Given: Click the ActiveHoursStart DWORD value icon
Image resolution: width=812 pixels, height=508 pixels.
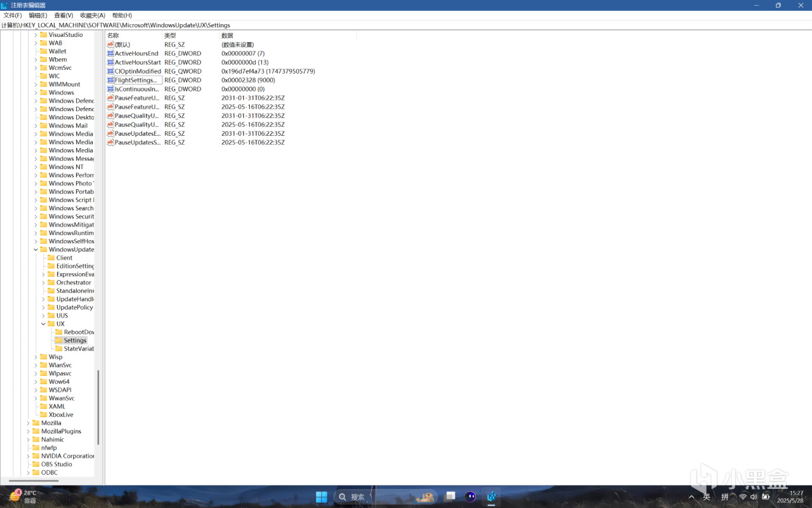Looking at the screenshot, I should click(x=110, y=62).
